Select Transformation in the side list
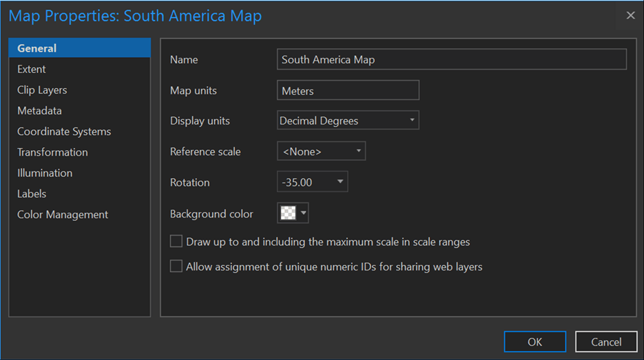The image size is (644, 360). click(x=52, y=152)
